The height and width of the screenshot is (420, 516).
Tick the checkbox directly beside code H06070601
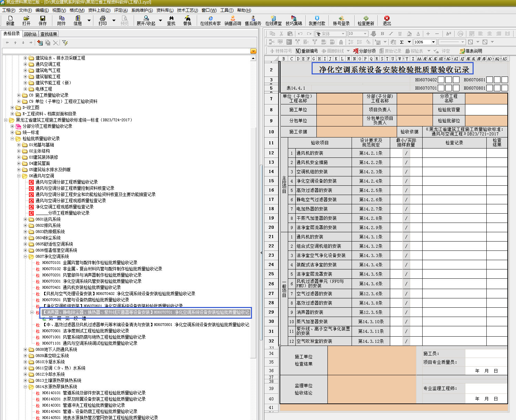(489, 80)
